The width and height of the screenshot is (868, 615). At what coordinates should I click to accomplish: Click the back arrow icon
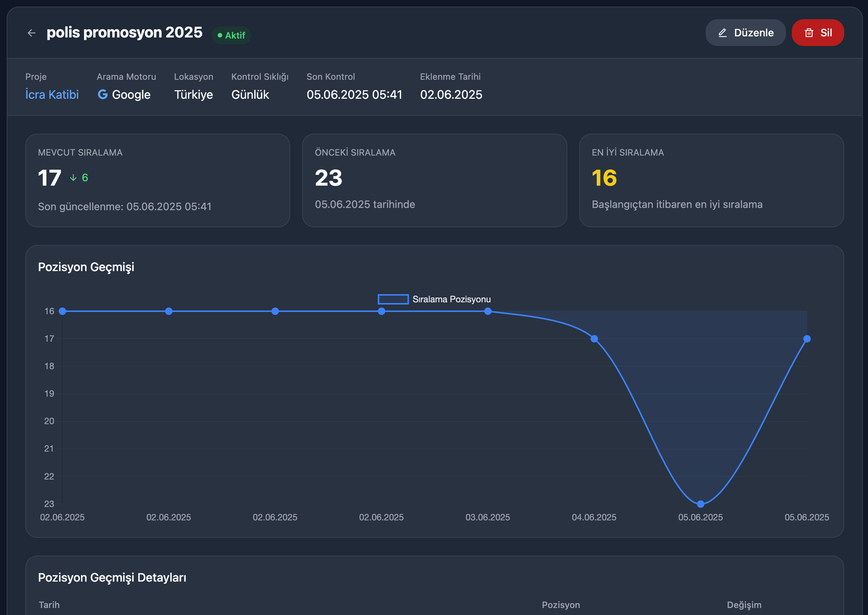pyautogui.click(x=31, y=33)
